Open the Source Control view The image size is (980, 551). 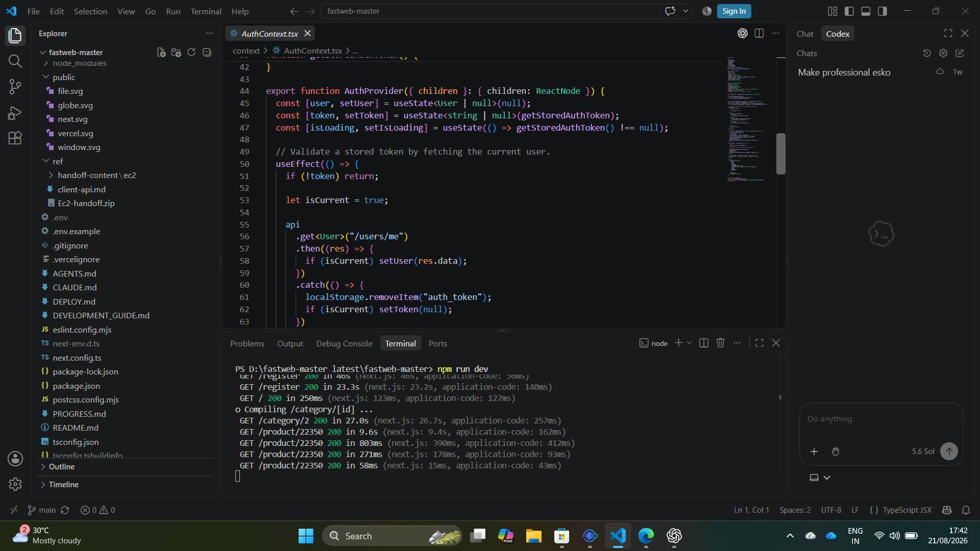pyautogui.click(x=15, y=87)
